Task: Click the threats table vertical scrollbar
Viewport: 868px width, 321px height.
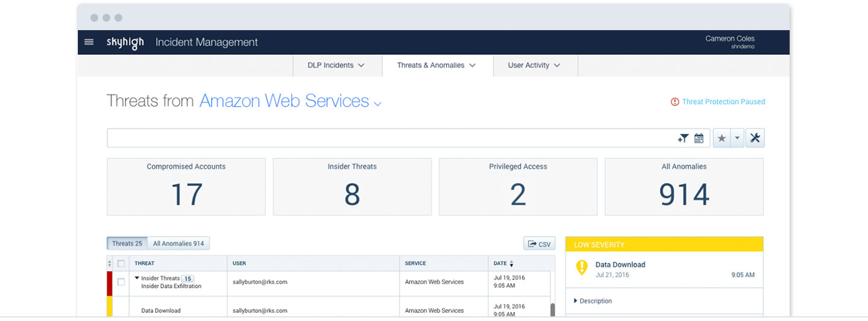Action: [552, 310]
